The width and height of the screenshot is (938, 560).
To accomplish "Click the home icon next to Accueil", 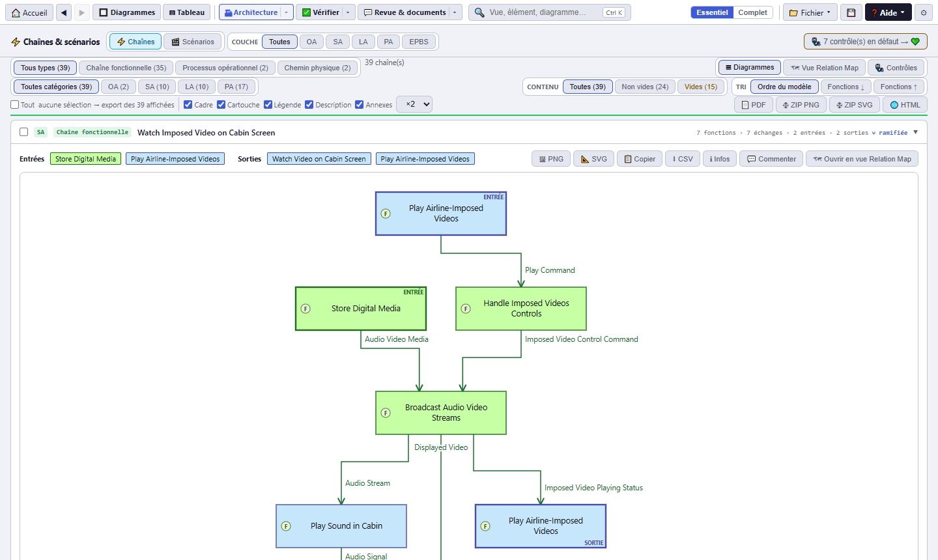I will click(16, 12).
